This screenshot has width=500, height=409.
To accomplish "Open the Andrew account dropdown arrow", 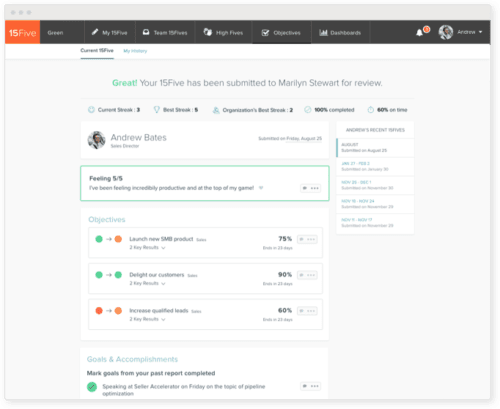I will click(x=480, y=32).
